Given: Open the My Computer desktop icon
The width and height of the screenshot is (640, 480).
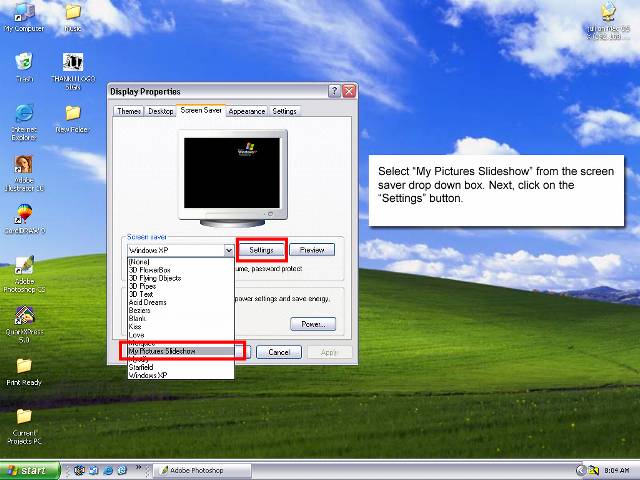Looking at the screenshot, I should pos(24,16).
